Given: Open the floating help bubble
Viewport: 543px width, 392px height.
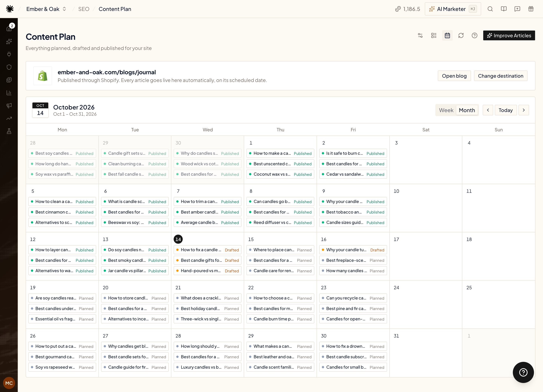Looking at the screenshot, I should (x=523, y=372).
